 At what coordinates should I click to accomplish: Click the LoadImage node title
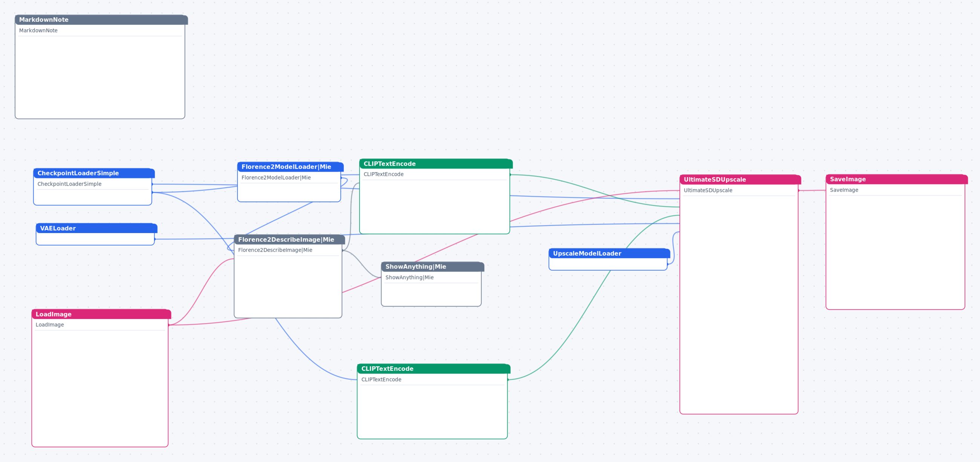(x=101, y=314)
